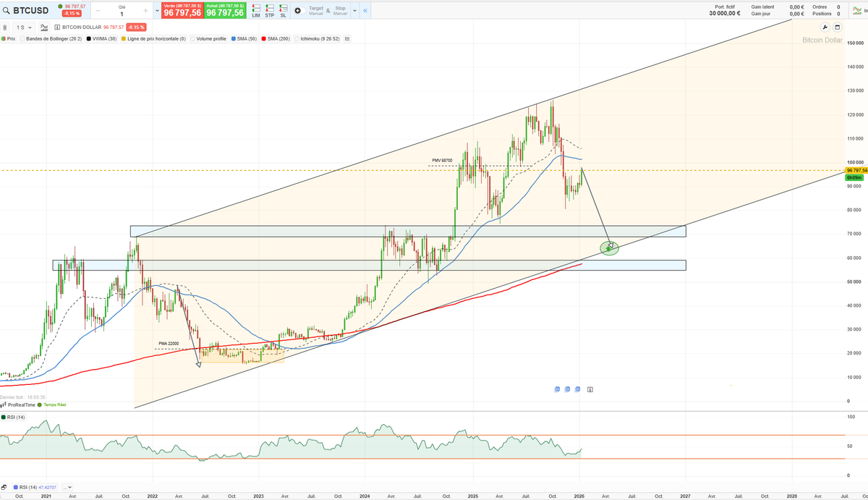Toggle the SMA (200) indicator
868x500 pixels.
coord(276,38)
